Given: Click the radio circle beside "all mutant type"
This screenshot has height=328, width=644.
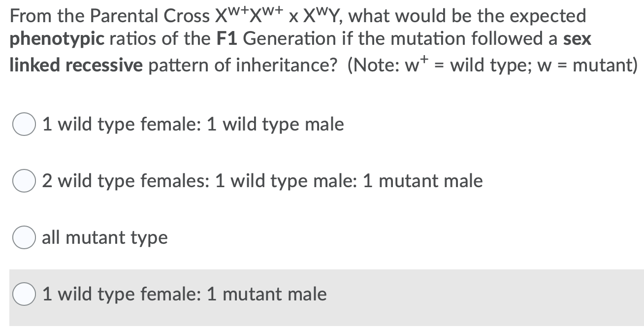Looking at the screenshot, I should (23, 238).
